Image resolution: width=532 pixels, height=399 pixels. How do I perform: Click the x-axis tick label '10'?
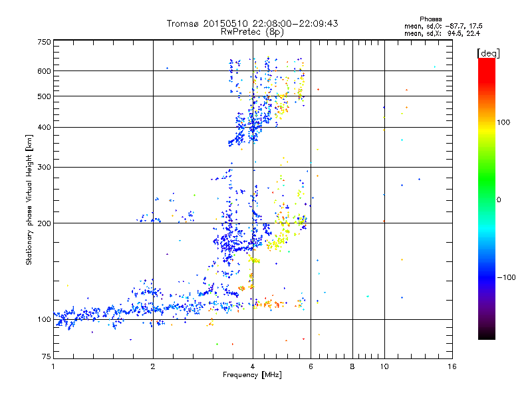(x=384, y=366)
